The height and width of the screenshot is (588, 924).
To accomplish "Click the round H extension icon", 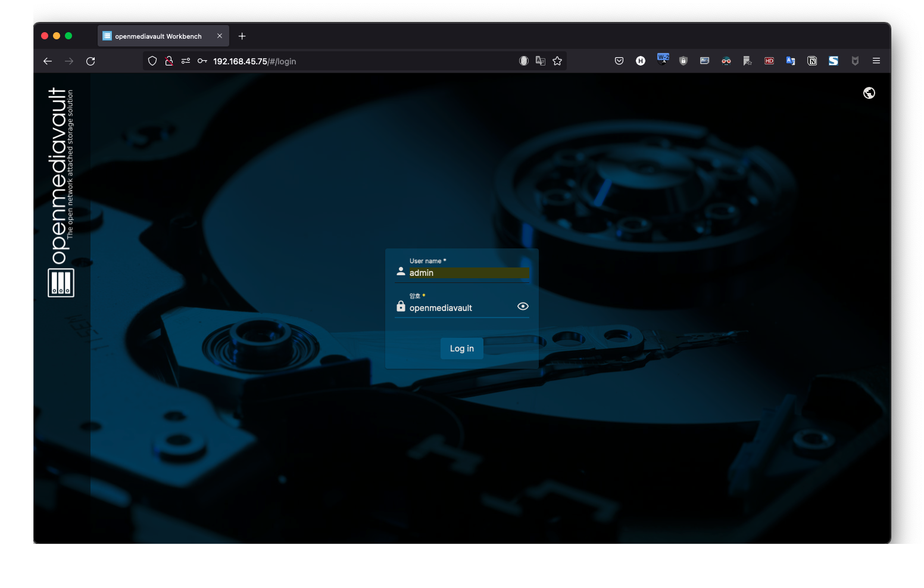I will (641, 61).
